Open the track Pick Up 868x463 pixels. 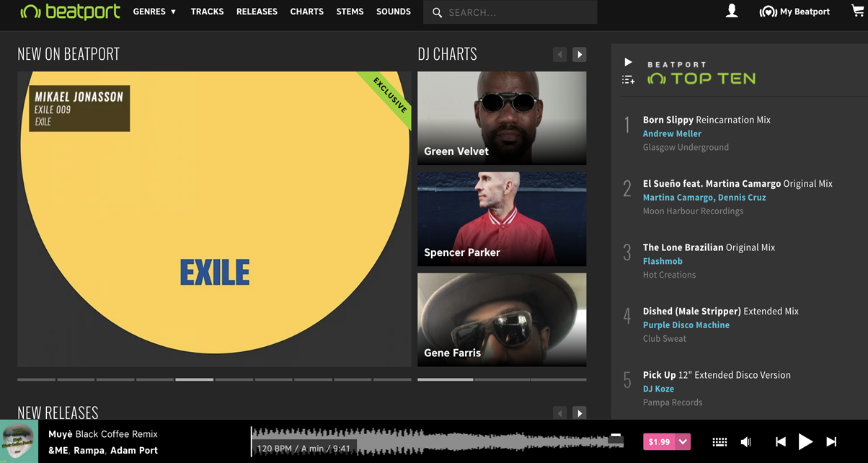click(x=660, y=375)
